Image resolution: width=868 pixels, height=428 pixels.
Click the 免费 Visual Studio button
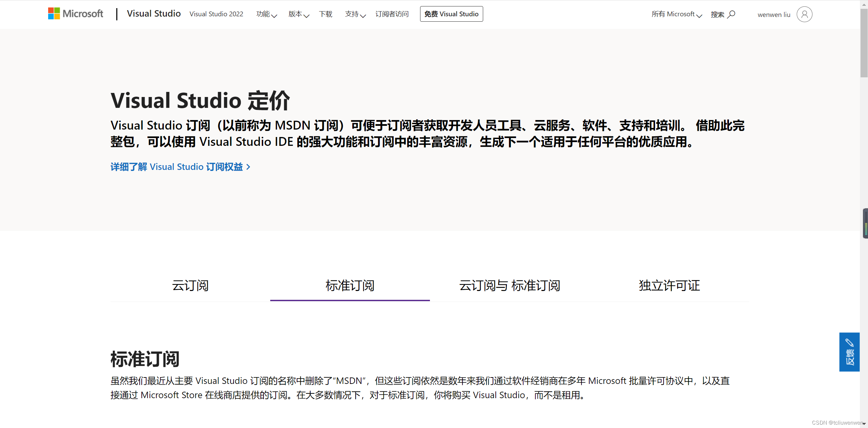(x=451, y=14)
